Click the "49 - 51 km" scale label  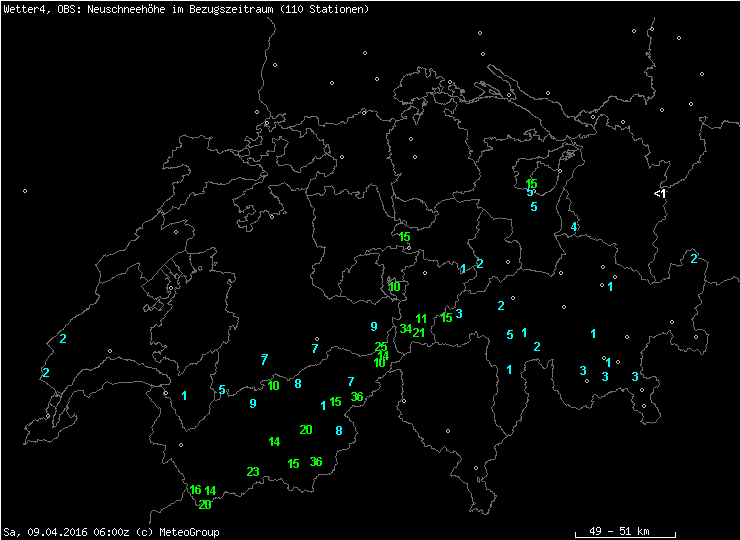click(x=621, y=531)
